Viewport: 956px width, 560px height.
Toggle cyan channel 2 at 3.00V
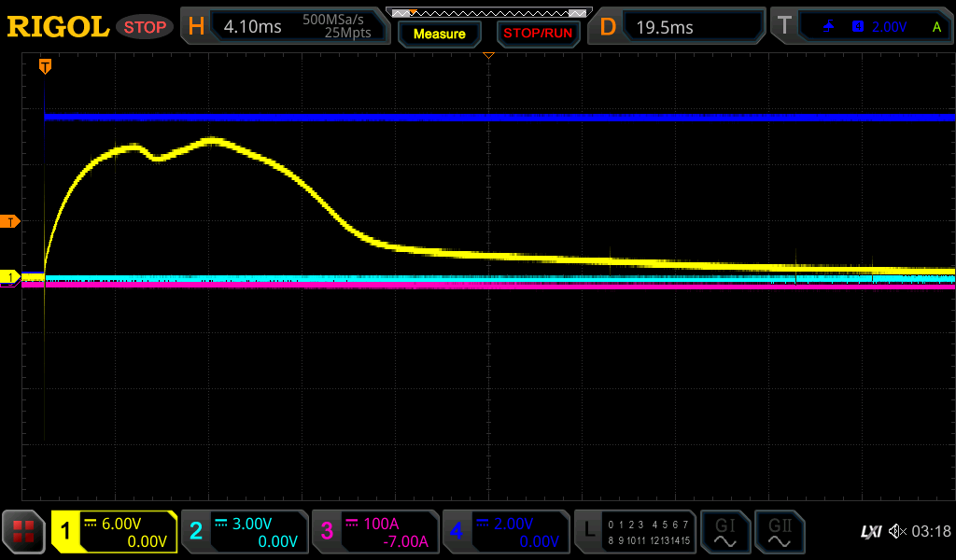point(245,532)
